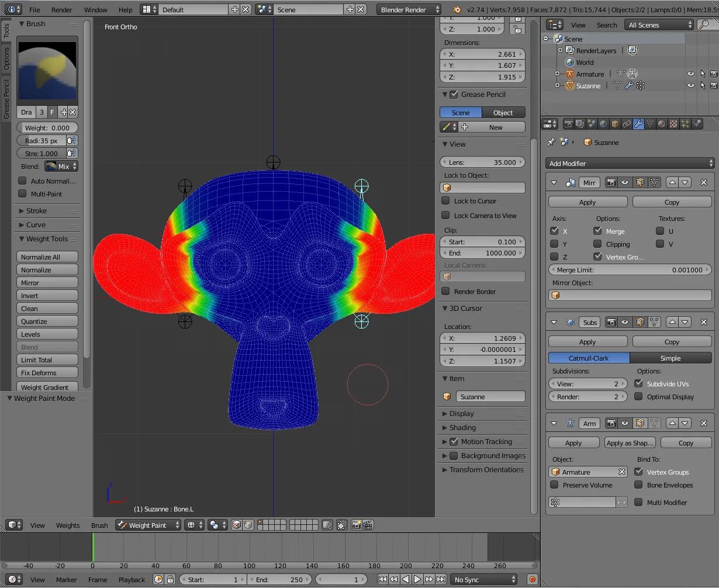Open Material sphere properties tab
The width and height of the screenshot is (719, 588).
pos(662,124)
